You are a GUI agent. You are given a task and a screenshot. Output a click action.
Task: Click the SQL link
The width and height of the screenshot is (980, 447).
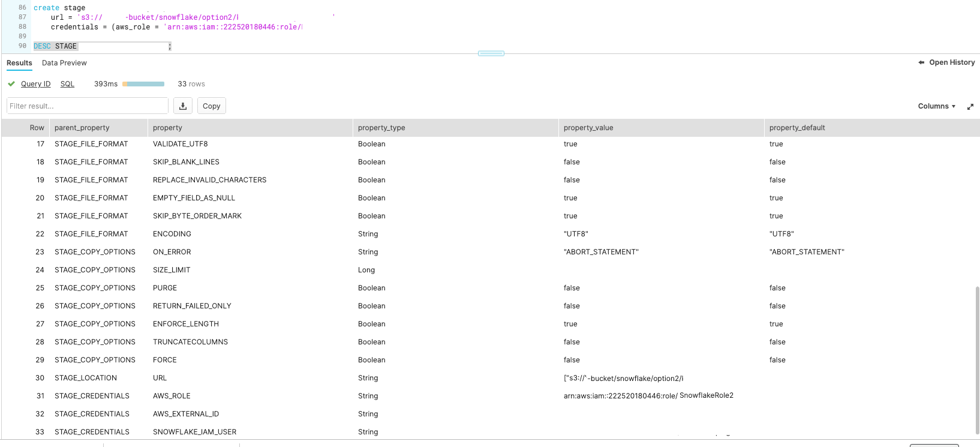67,84
